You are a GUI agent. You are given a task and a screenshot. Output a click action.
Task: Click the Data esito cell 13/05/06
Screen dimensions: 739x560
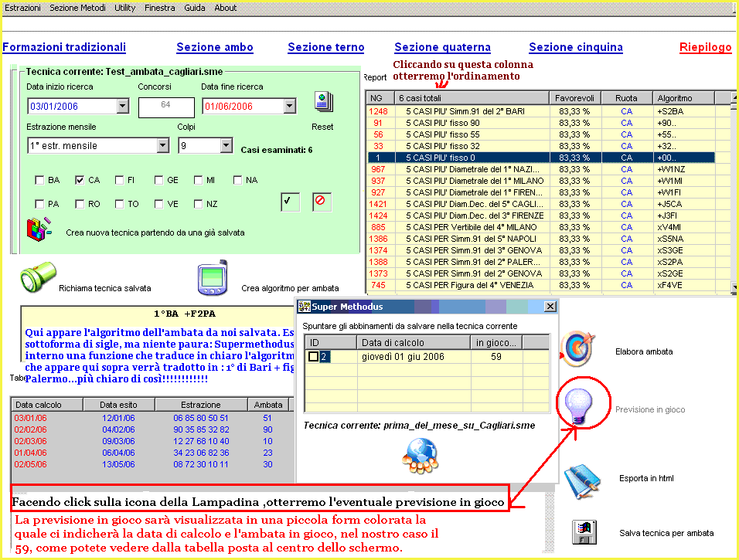(x=118, y=464)
